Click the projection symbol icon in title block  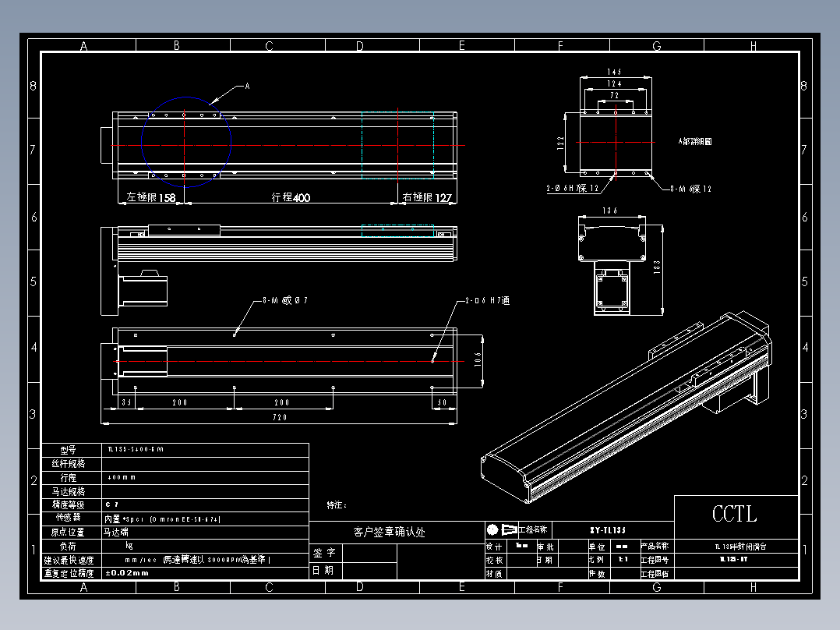coord(502,529)
